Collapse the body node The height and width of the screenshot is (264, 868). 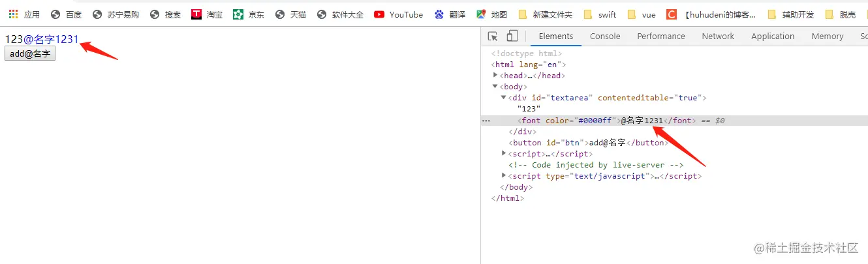(495, 87)
